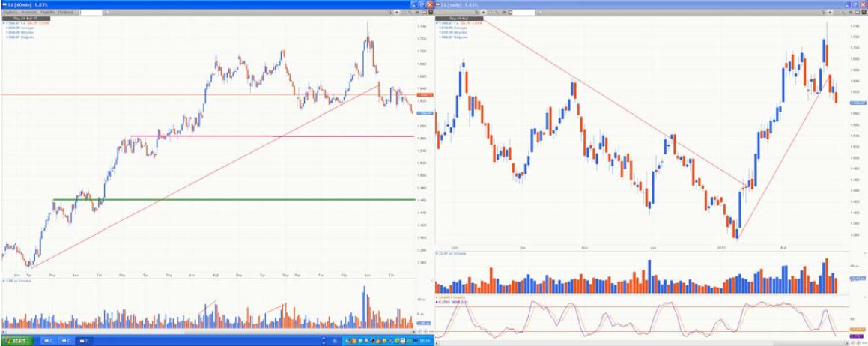Toggle the Volume indicator label in daily chart
Image resolution: width=868 pixels, height=346 pixels.
pos(455,255)
